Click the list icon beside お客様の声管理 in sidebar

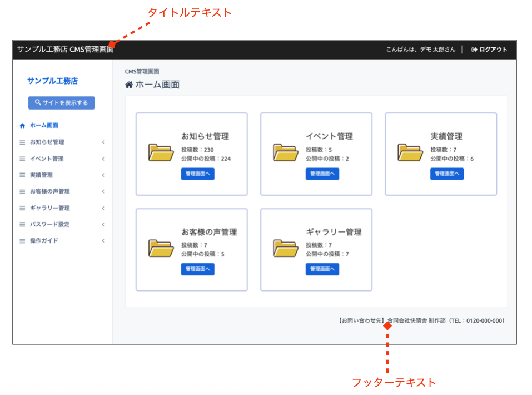click(22, 191)
